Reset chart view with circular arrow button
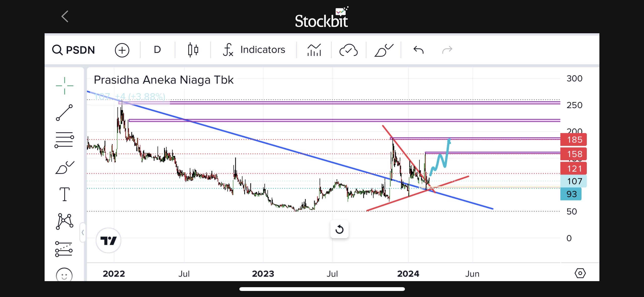Screen dimensions: 644x297 point(339,229)
